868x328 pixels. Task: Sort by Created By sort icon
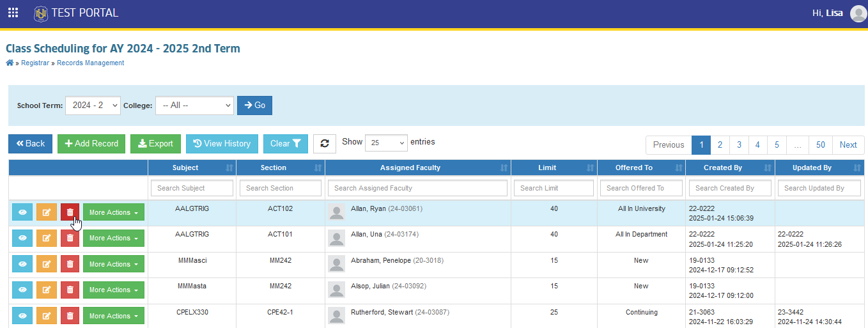click(x=768, y=168)
